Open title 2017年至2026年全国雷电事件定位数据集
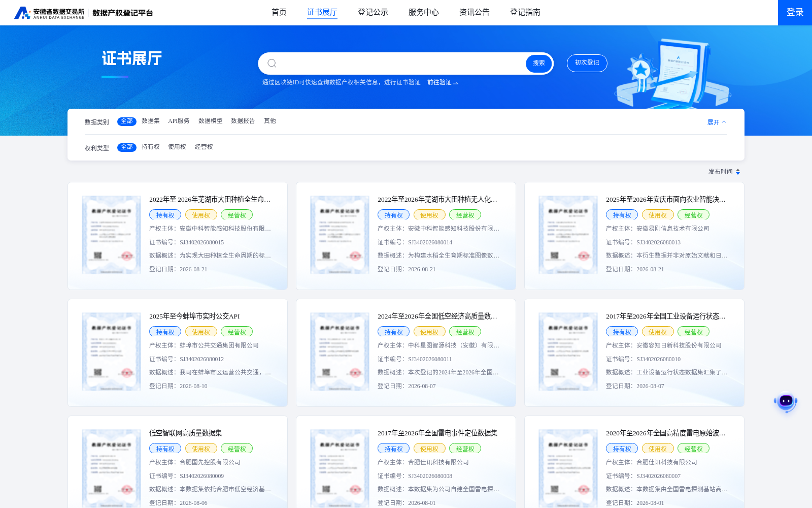Viewport: 812px width, 508px height. 437,433
